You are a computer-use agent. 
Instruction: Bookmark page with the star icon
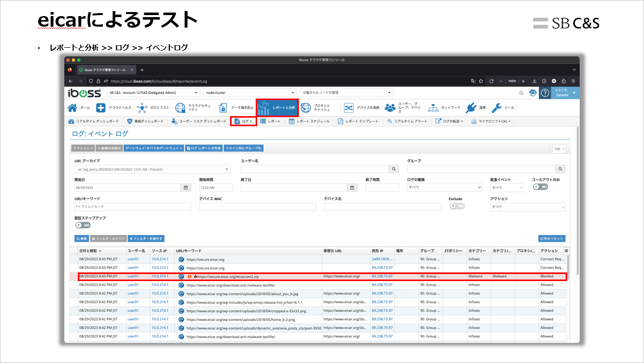(481, 81)
